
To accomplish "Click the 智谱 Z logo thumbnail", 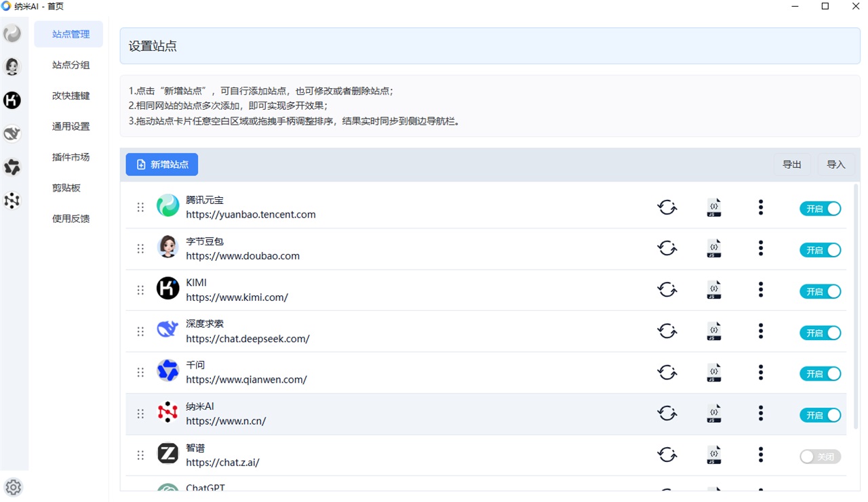I will pos(168,453).
